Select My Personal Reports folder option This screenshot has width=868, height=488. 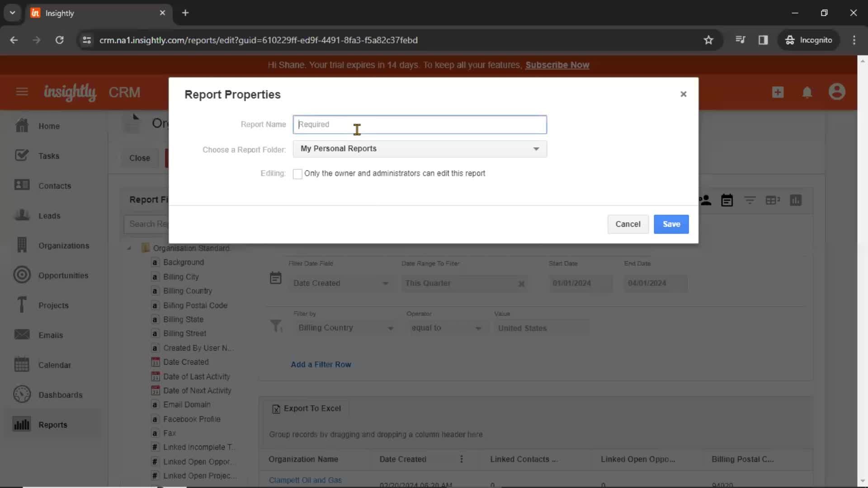(419, 148)
